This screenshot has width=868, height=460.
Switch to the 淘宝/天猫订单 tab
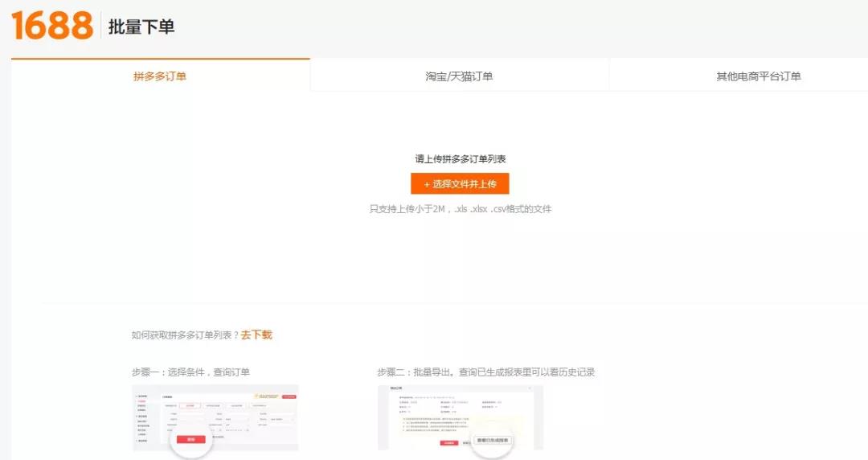(459, 76)
